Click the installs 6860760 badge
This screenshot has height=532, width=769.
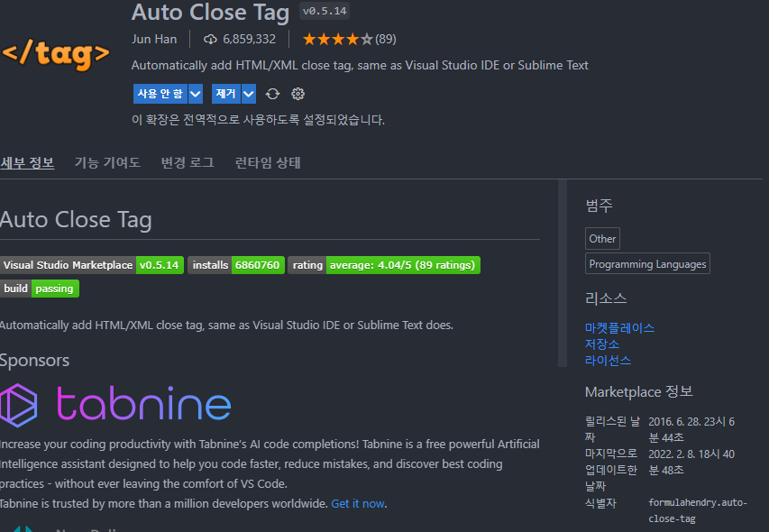236,265
